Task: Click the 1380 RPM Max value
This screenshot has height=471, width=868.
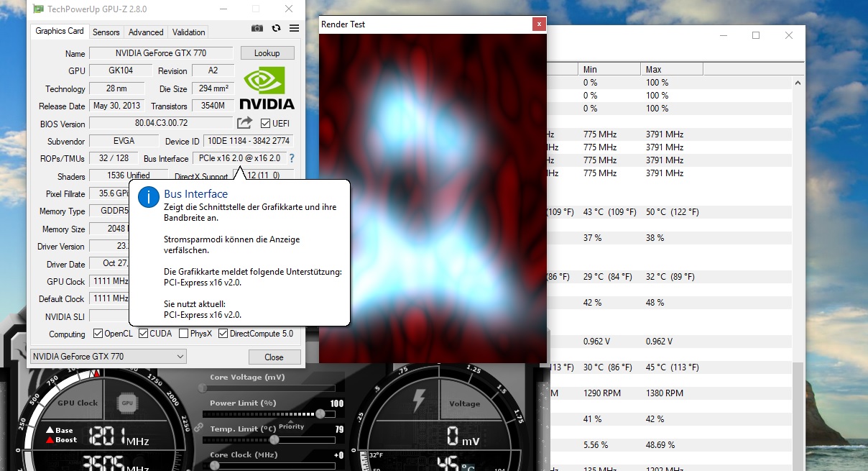Action: click(x=665, y=393)
